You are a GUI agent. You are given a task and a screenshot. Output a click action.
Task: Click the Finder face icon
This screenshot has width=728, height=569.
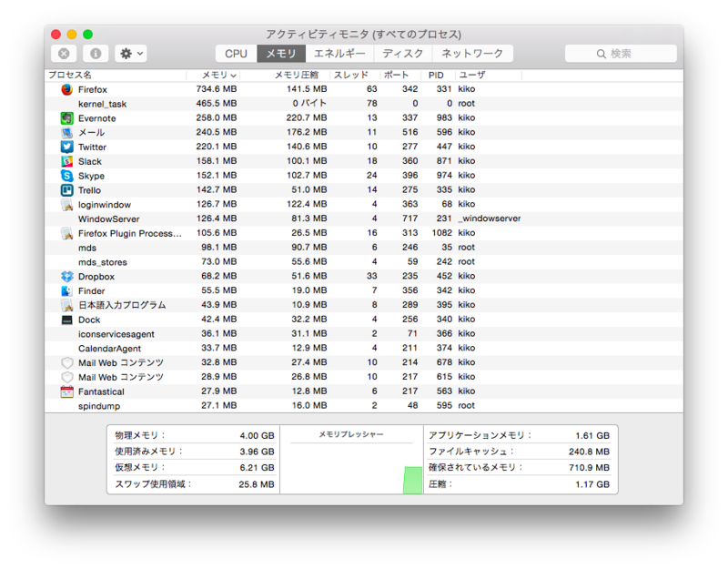pyautogui.click(x=66, y=290)
